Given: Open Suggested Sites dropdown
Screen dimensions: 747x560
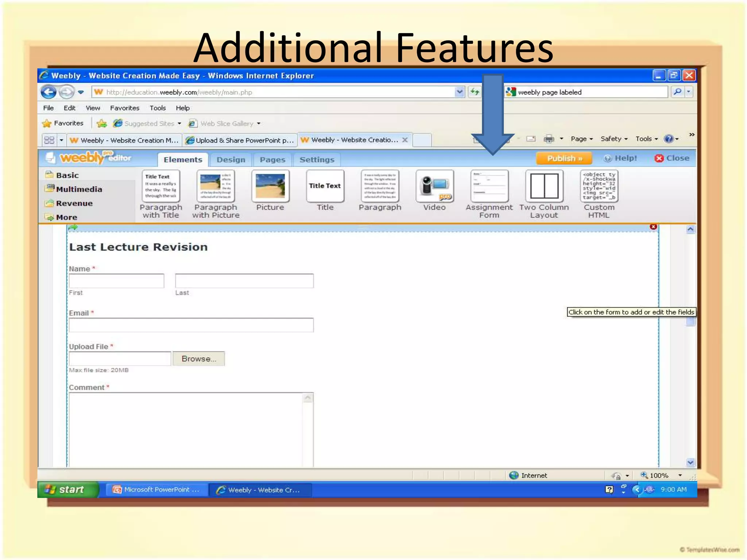Looking at the screenshot, I should [x=179, y=124].
